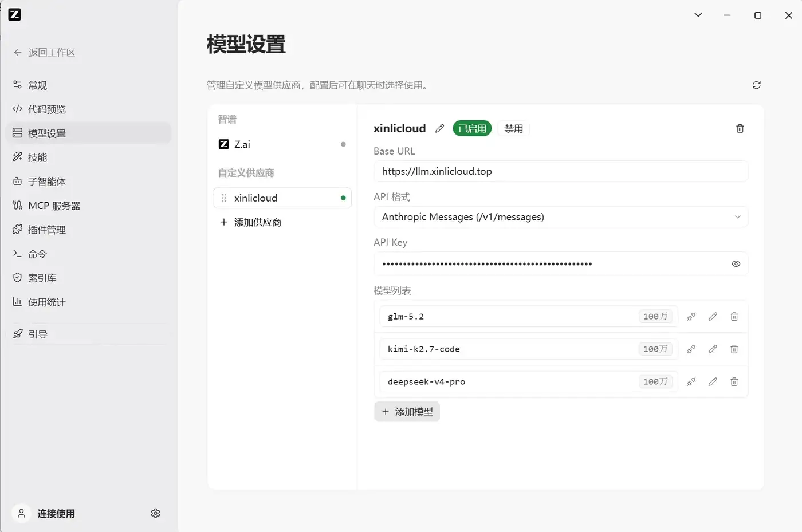
Task: Test connection for the deepseek-v4-pro model
Action: (691, 382)
